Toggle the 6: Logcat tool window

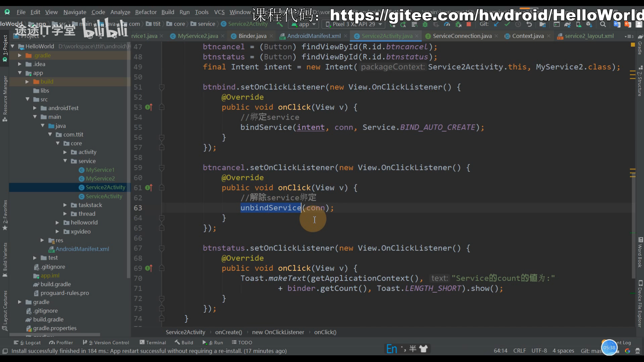coord(27,343)
